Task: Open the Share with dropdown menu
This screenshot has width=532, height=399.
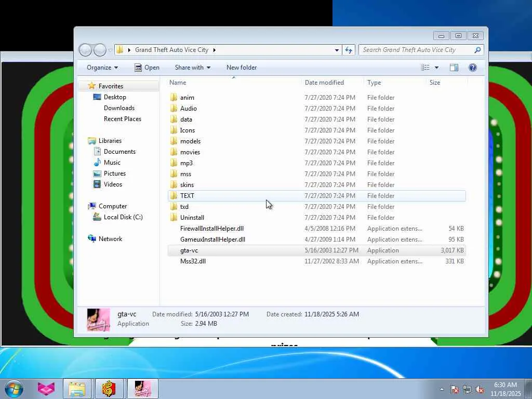Action: click(193, 68)
